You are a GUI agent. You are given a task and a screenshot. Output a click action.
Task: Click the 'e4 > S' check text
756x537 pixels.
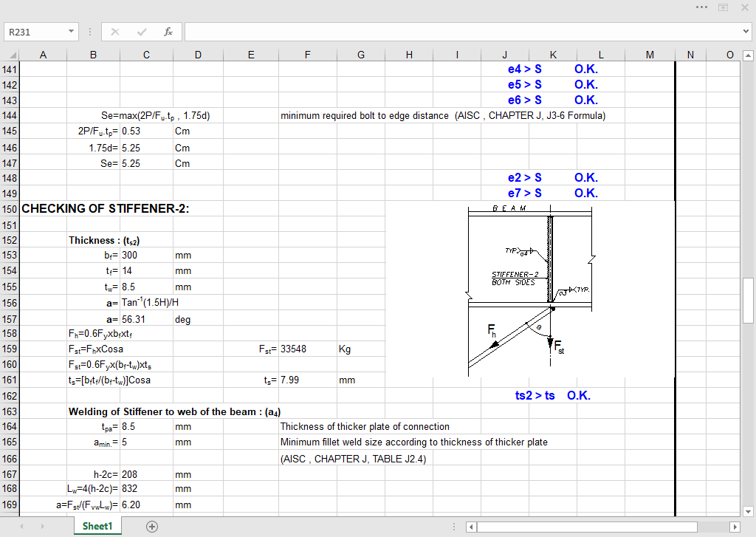[x=525, y=69]
